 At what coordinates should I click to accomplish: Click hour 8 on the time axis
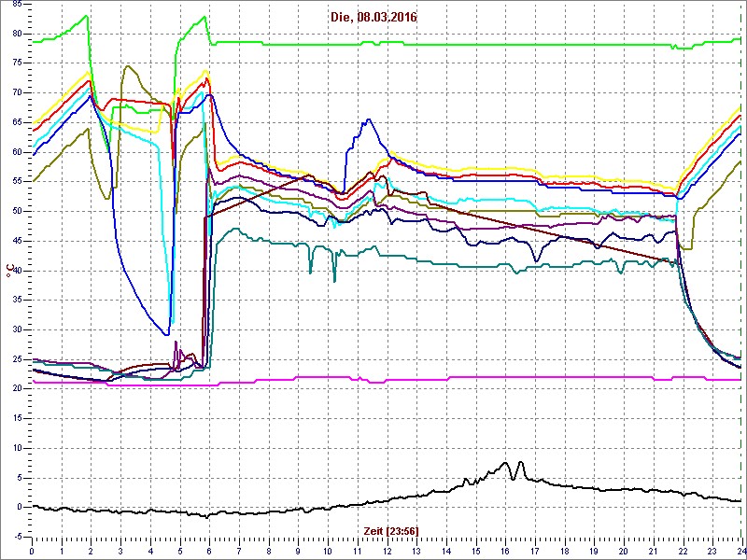click(268, 551)
